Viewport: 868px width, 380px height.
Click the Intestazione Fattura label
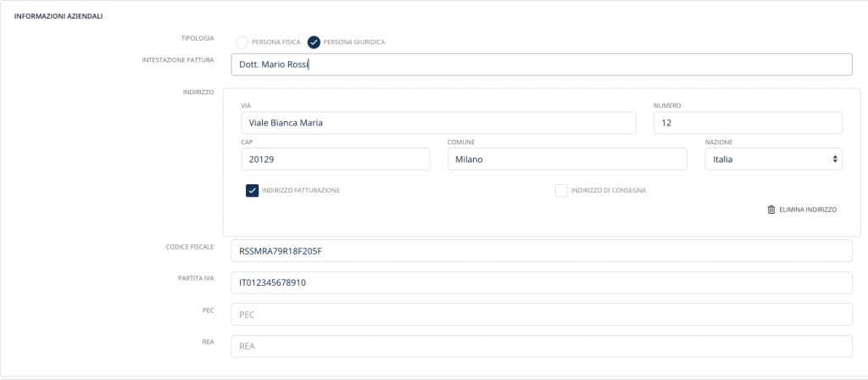pyautogui.click(x=178, y=60)
